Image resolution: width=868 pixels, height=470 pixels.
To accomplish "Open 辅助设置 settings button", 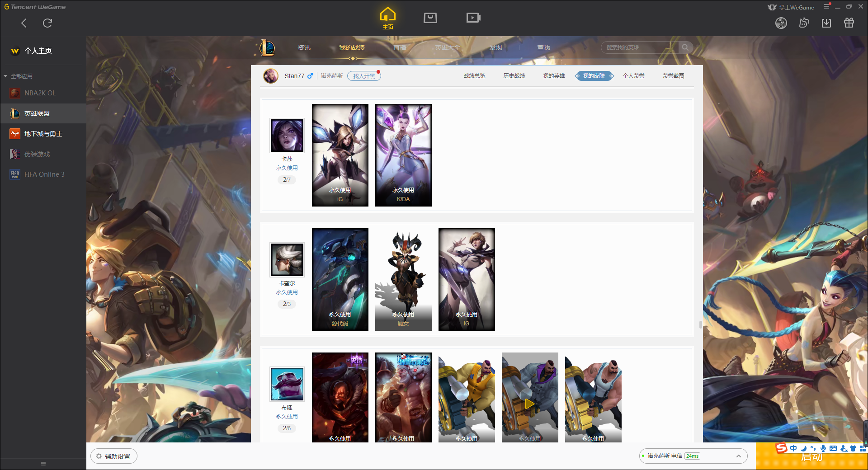I will click(x=114, y=456).
